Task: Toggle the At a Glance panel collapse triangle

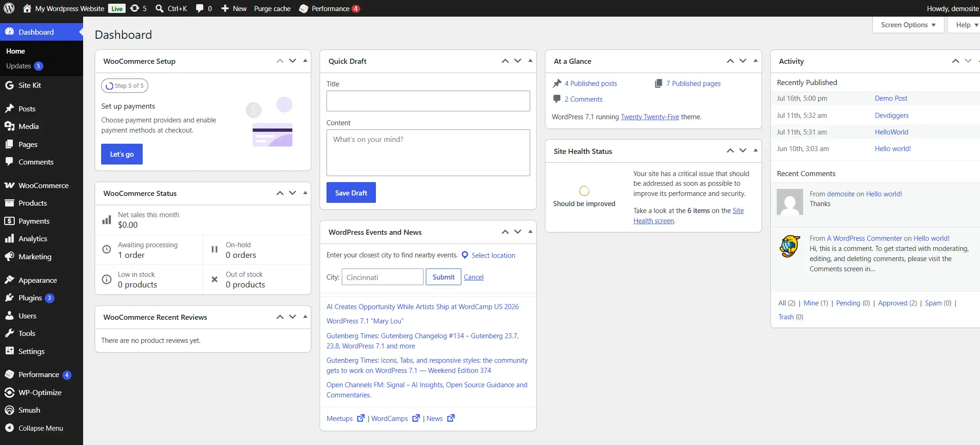Action: (756, 61)
